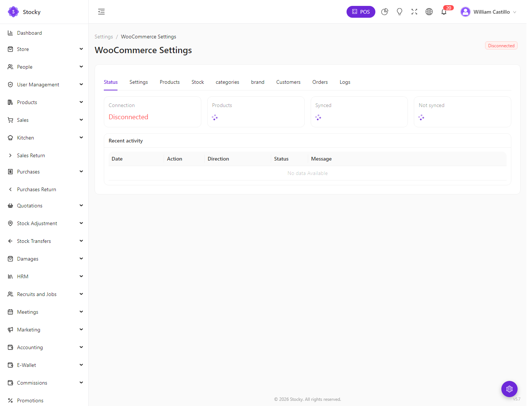
Task: Click the Promotions percent icon
Action: [10, 400]
